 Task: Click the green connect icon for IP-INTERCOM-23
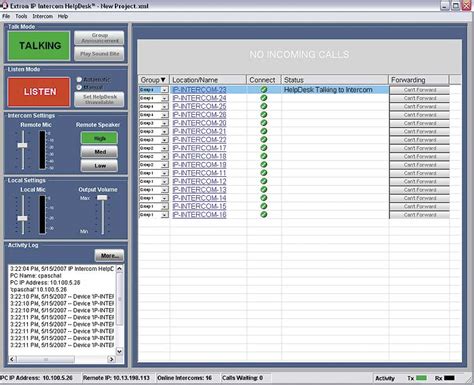point(264,89)
